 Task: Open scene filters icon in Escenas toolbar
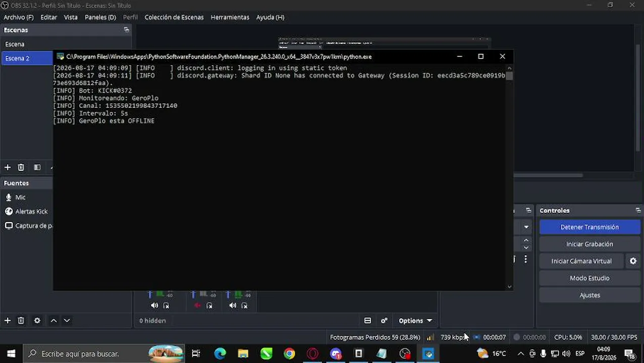pos(37,167)
